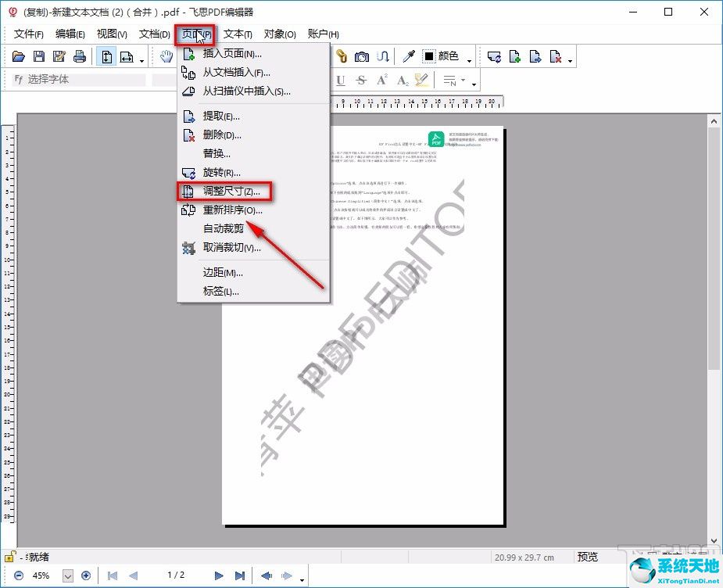Viewport: 723px width, 588px height.
Task: Click the camera snapshot tool icon
Action: click(362, 56)
